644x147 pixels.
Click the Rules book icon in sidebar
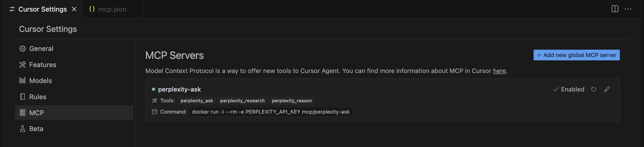pyautogui.click(x=23, y=97)
